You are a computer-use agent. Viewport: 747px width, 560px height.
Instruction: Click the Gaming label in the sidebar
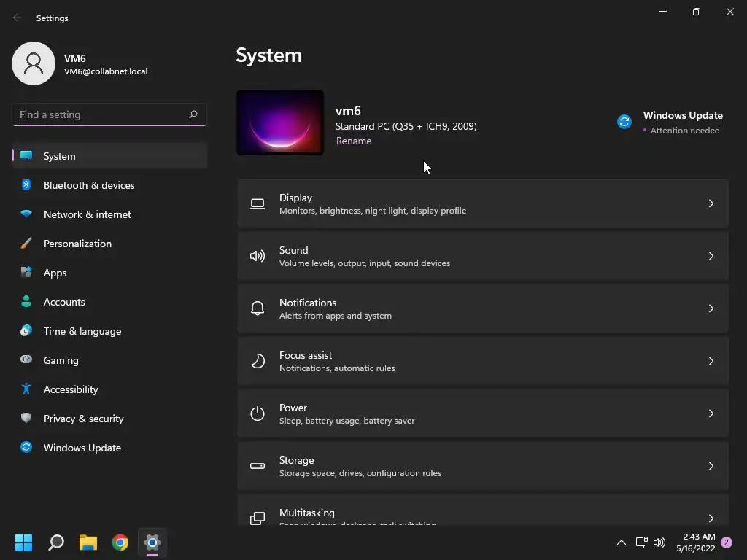point(61,360)
